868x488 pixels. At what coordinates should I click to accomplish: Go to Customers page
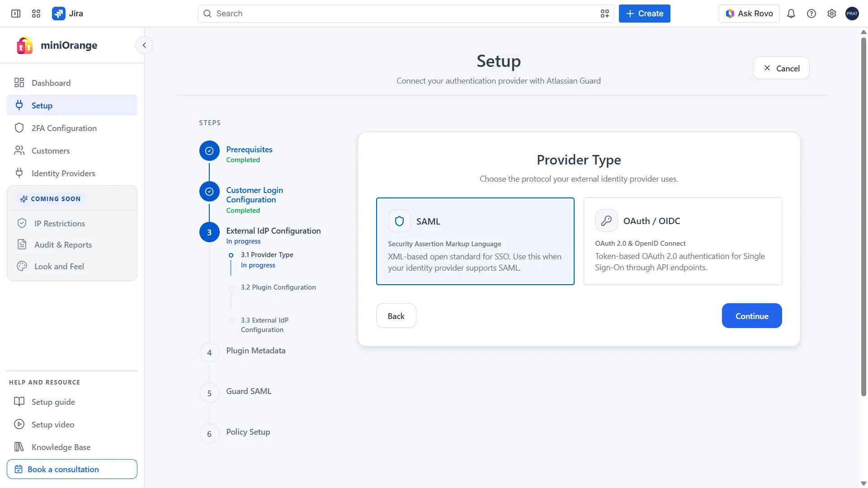click(72, 150)
